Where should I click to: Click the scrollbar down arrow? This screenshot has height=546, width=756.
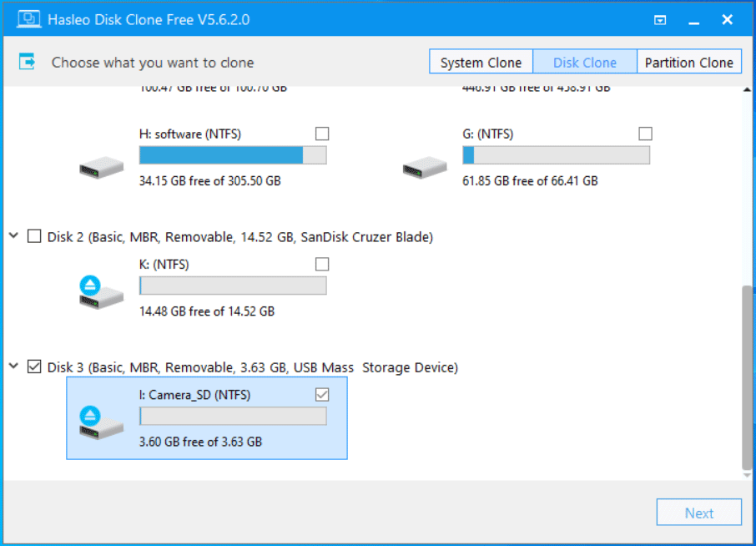coord(747,475)
